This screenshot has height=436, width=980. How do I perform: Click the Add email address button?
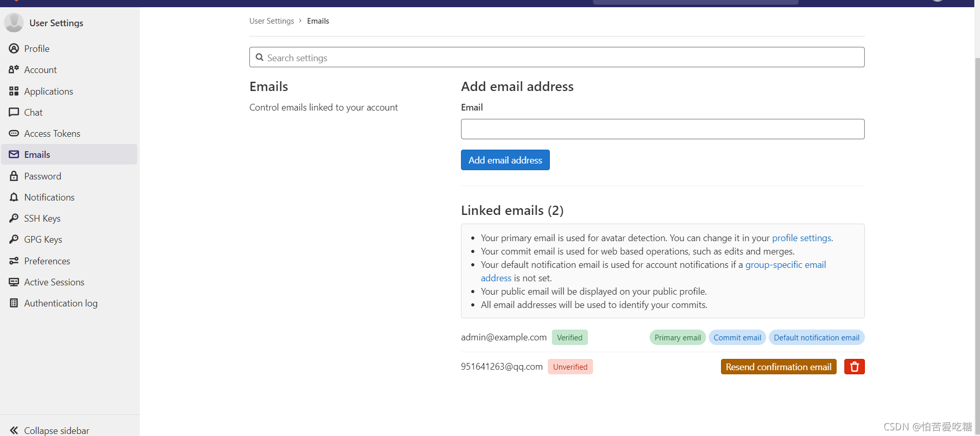tap(505, 160)
